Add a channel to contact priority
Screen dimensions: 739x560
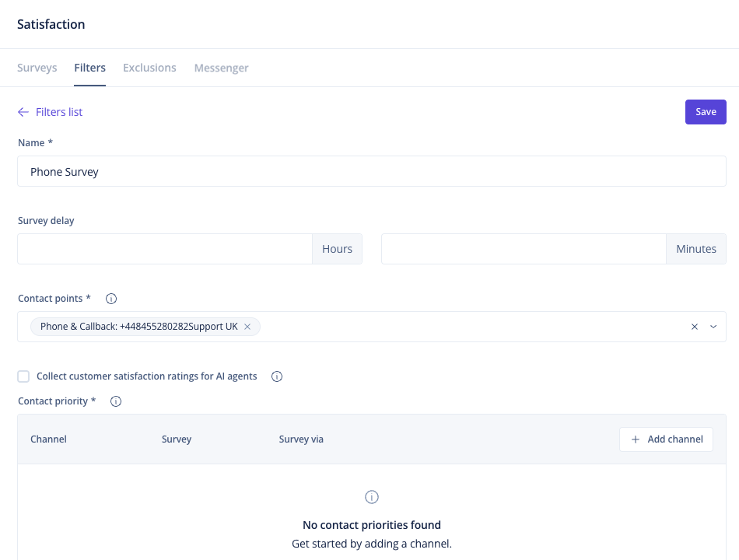[x=666, y=439]
